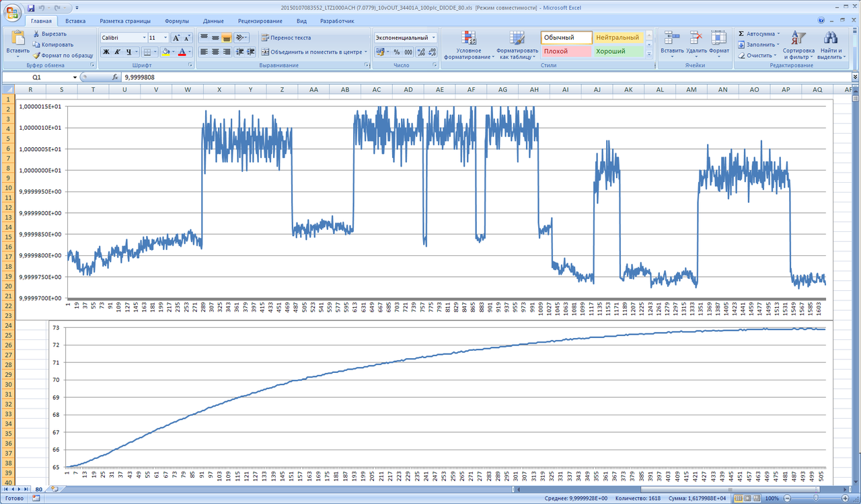Viewport: 861px width, 504px height.
Task: Open the round Office button menu
Action: coord(11,11)
